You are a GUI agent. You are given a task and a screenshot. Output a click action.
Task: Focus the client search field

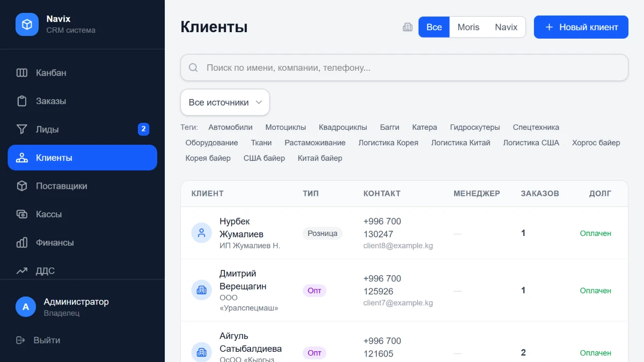[404, 68]
